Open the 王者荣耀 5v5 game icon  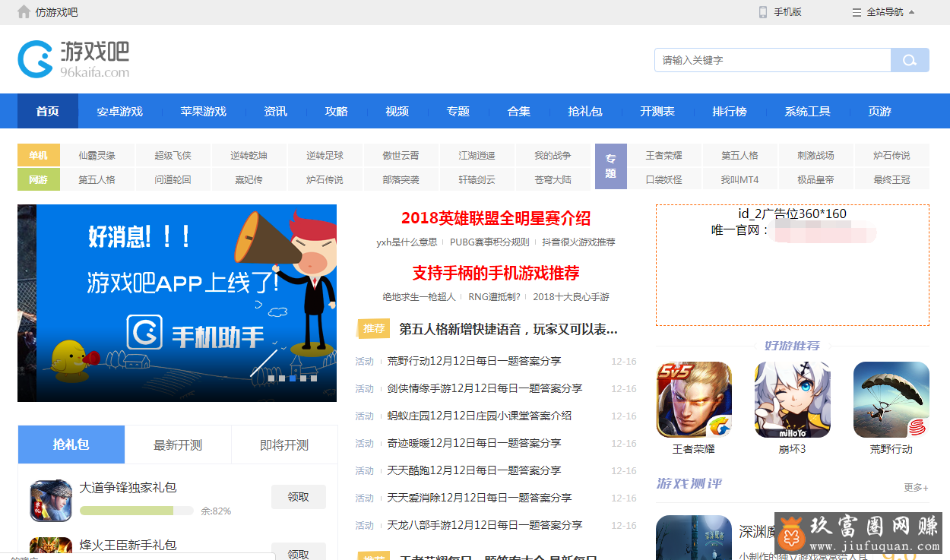694,400
